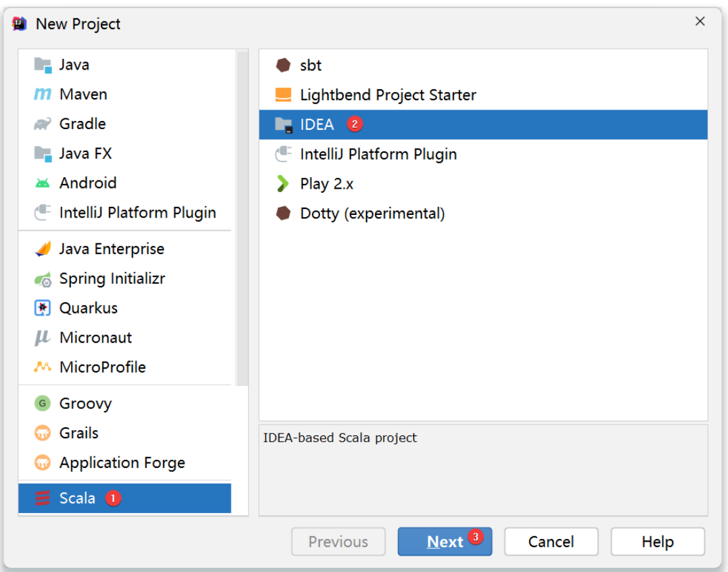Cancel the New Project dialog
Image resolution: width=728 pixels, height=572 pixels.
pyautogui.click(x=551, y=542)
